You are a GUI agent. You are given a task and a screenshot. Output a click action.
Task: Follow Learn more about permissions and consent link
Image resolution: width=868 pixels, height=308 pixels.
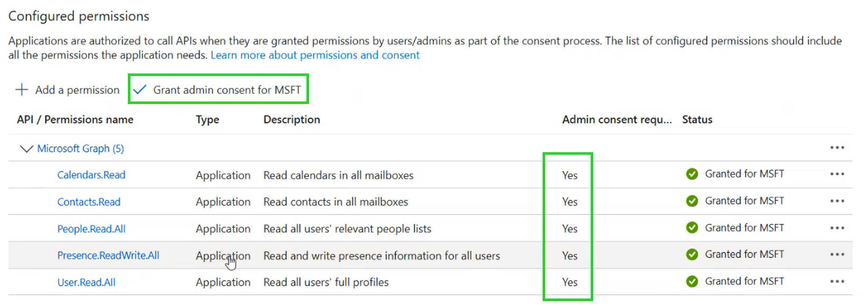(x=315, y=55)
